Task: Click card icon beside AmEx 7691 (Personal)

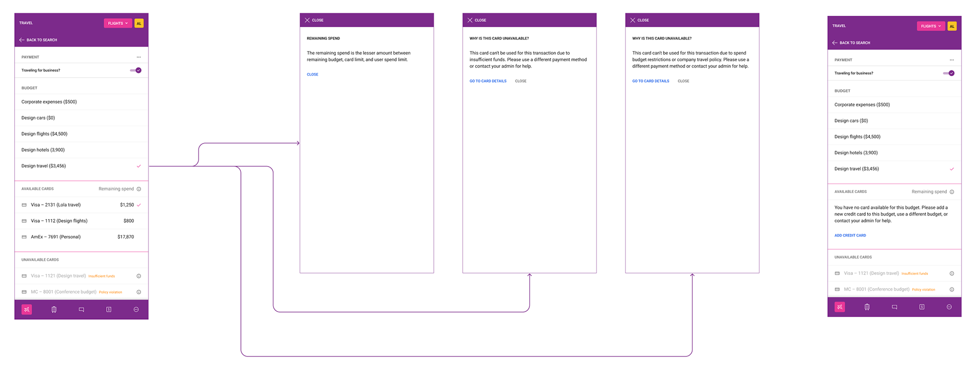Action: [x=24, y=237]
